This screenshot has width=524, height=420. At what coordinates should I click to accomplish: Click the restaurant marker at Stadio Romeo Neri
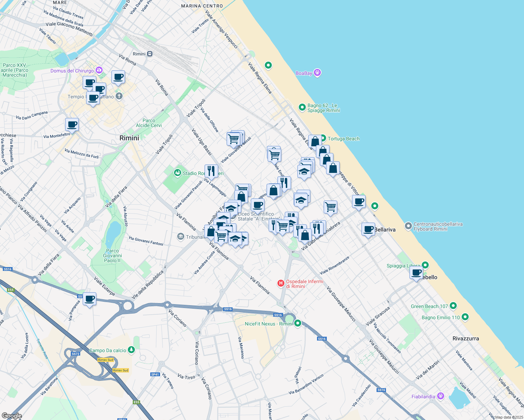[211, 171]
